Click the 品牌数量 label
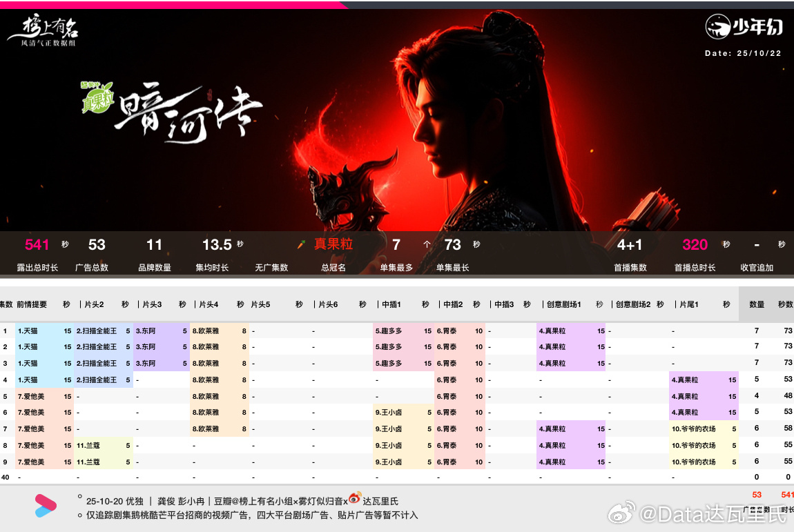The width and height of the screenshot is (794, 532). point(155,268)
